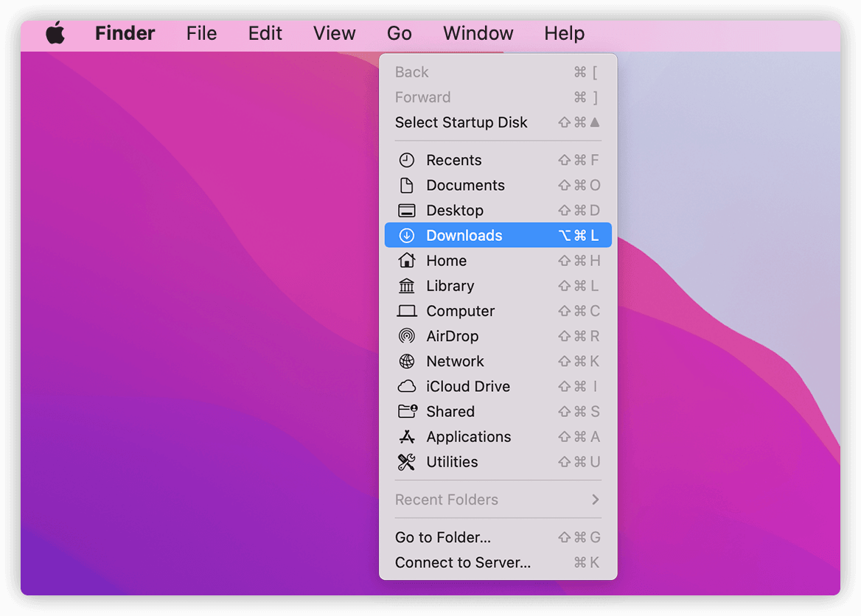The height and width of the screenshot is (616, 861).
Task: Select iCloud Drive in the Go menu
Action: coord(498,387)
